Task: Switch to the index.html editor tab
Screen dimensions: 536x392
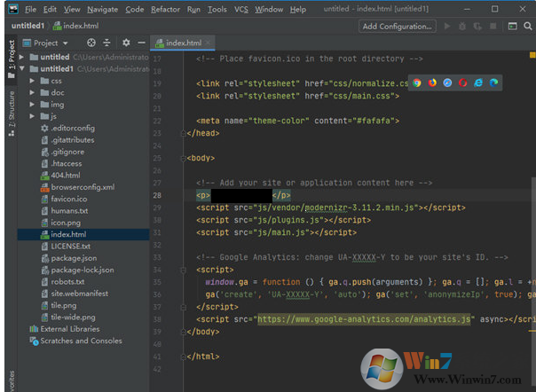Action: point(183,43)
